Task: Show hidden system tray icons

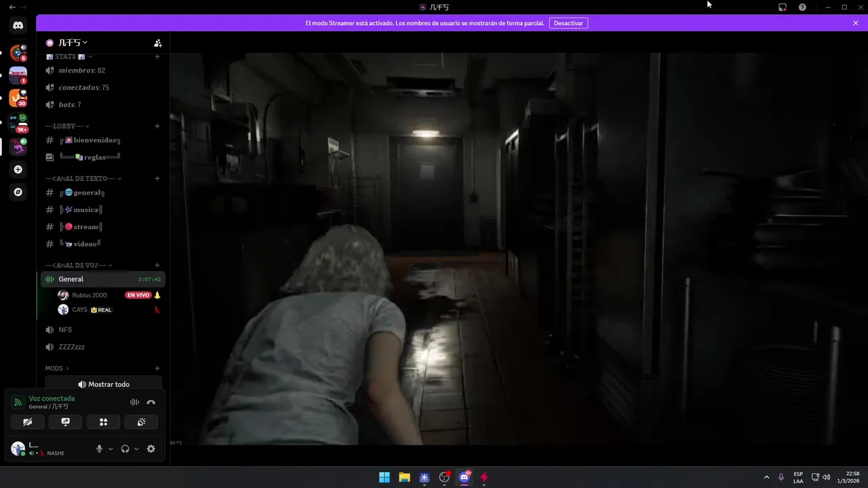Action: tap(766, 477)
